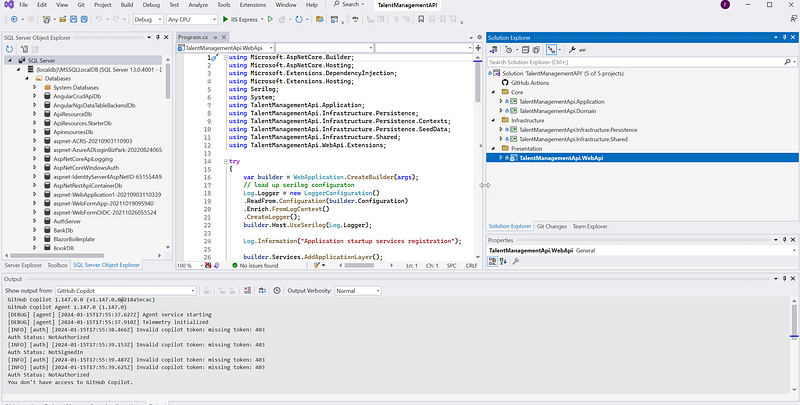Click the CRLF line ending indicator
This screenshot has height=405, width=800.
(x=471, y=266)
